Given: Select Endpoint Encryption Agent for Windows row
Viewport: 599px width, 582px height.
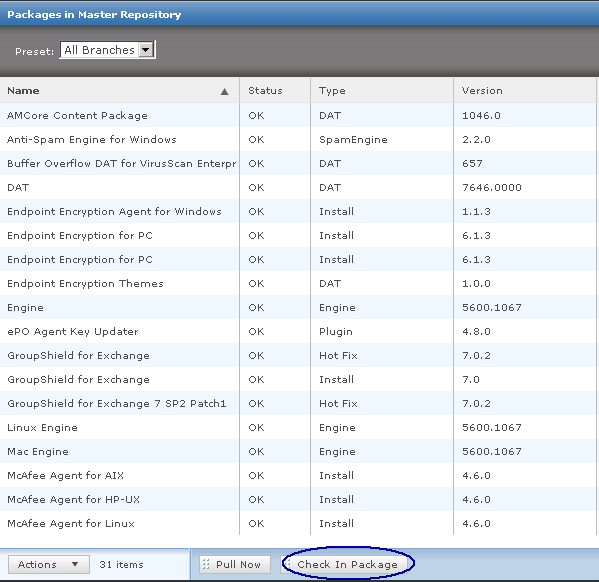Looking at the screenshot, I should point(298,211).
